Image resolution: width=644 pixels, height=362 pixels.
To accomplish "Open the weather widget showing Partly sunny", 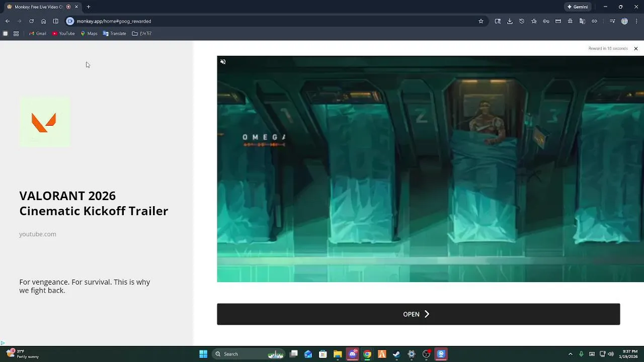I will 23,354.
